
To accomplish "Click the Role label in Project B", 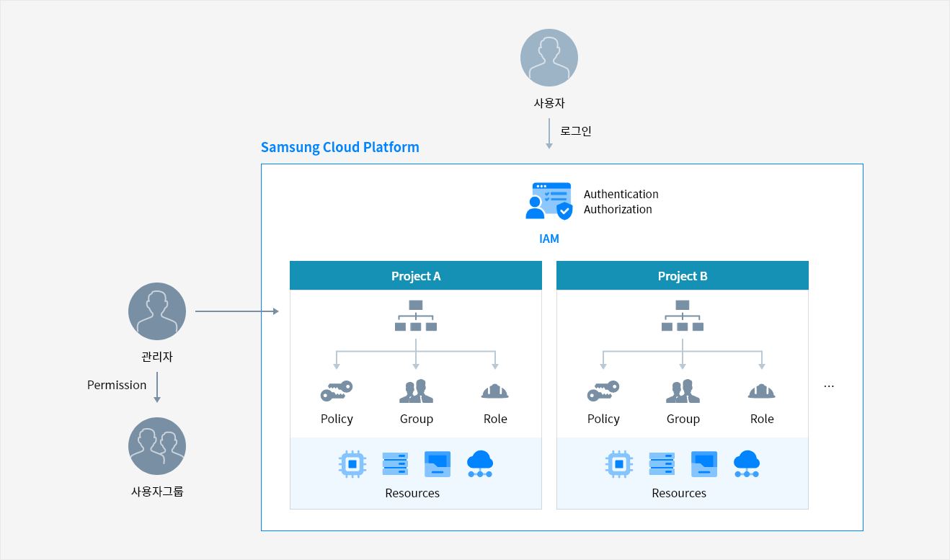I will [762, 419].
